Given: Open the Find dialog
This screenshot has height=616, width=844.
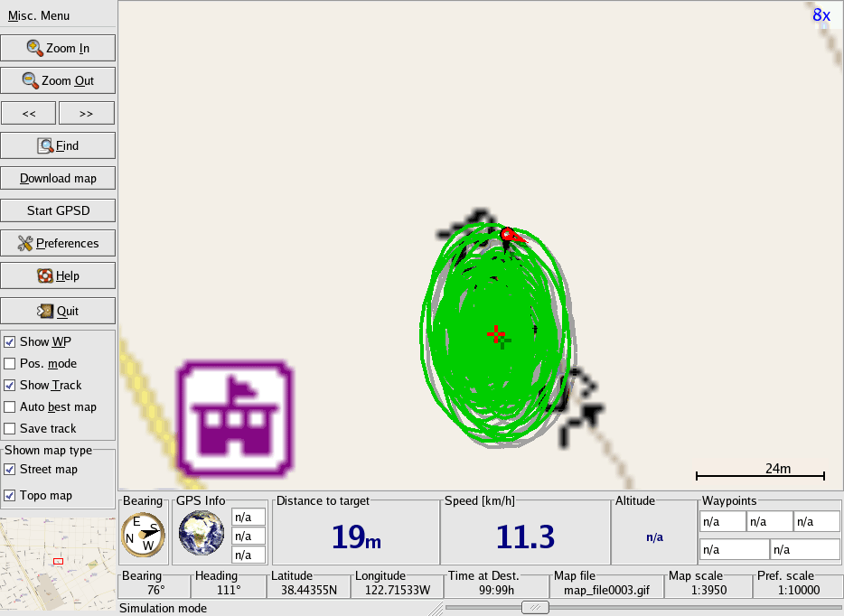Looking at the screenshot, I should pos(58,145).
